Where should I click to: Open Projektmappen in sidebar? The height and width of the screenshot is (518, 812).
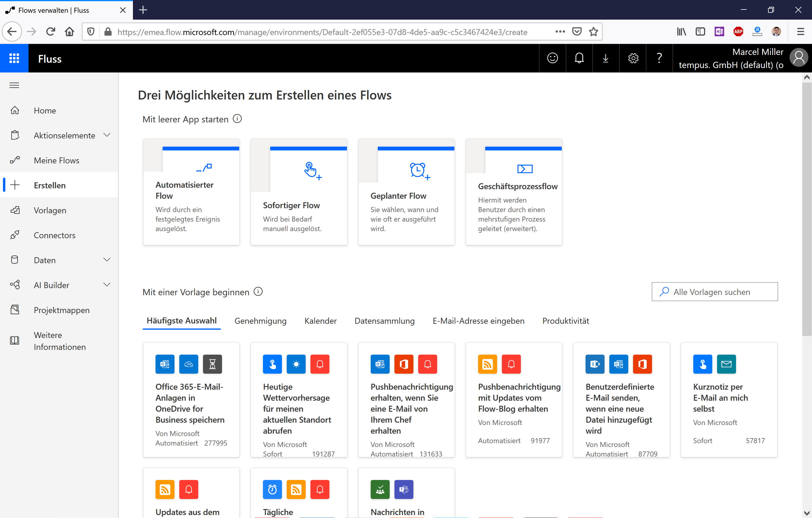[59, 310]
